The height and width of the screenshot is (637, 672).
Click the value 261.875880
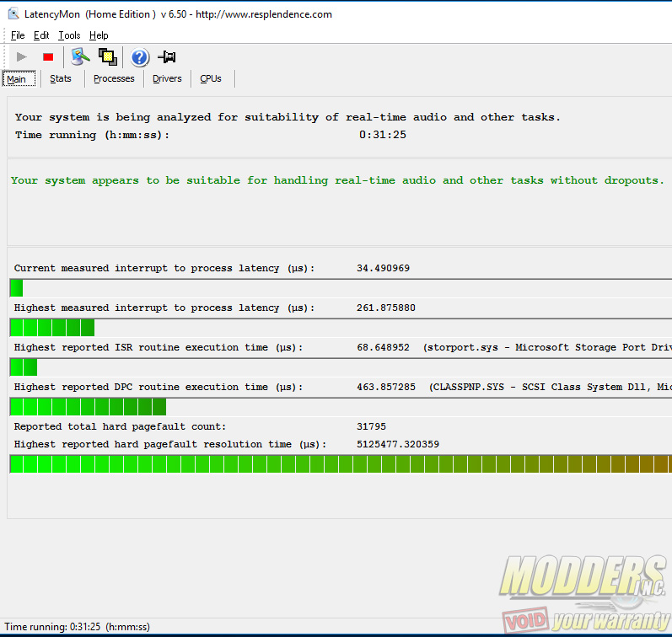click(x=385, y=308)
